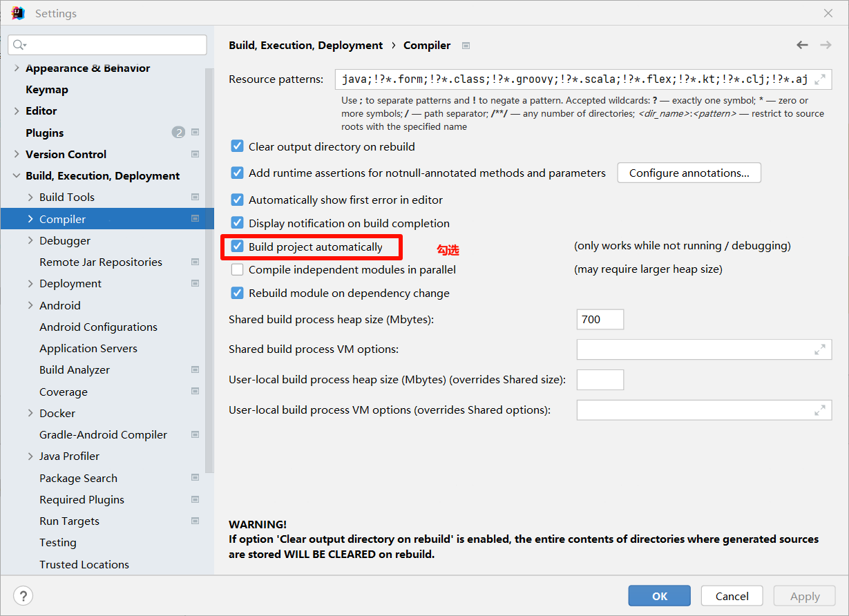Click the IntelliJ logo in the title bar

(18, 13)
